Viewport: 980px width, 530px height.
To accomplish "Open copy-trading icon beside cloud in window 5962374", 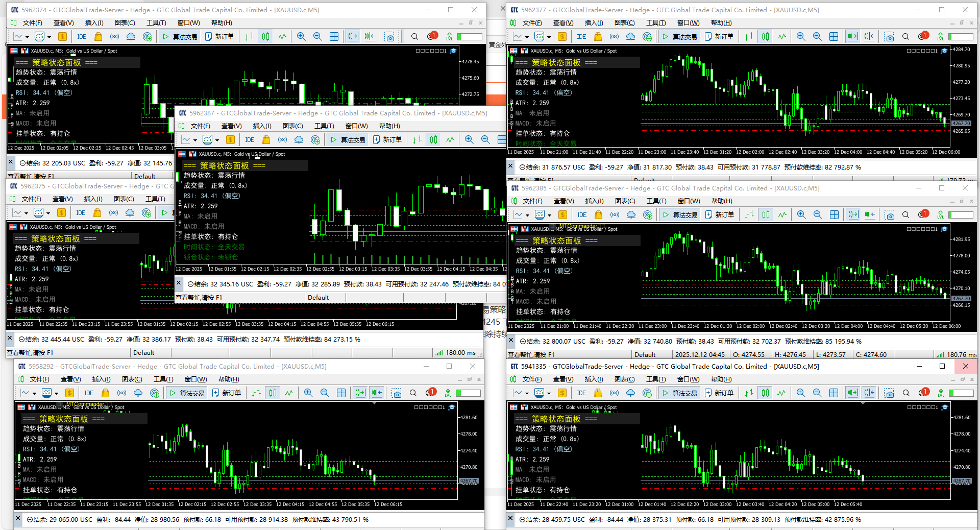I will click(x=148, y=37).
